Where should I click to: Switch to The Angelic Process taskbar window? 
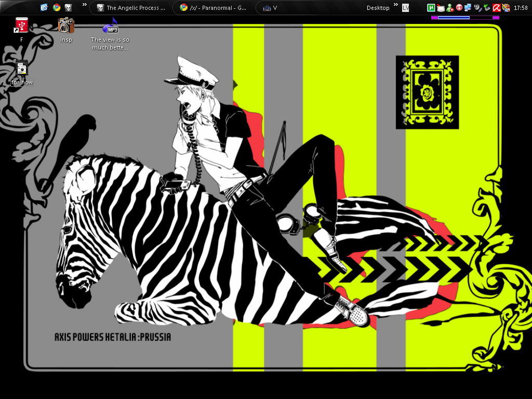point(131,7)
